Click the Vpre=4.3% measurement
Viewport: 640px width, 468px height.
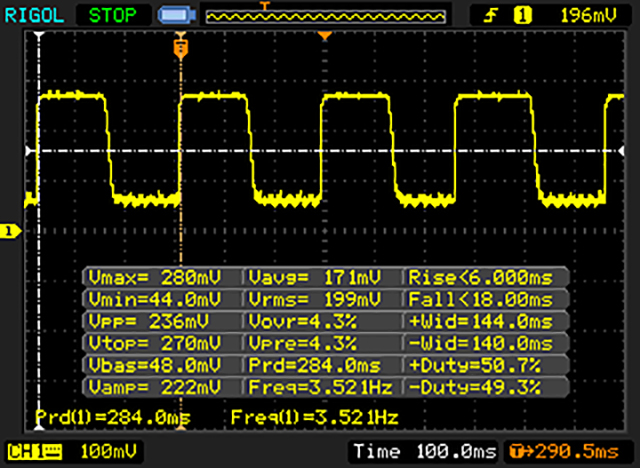pos(302,344)
